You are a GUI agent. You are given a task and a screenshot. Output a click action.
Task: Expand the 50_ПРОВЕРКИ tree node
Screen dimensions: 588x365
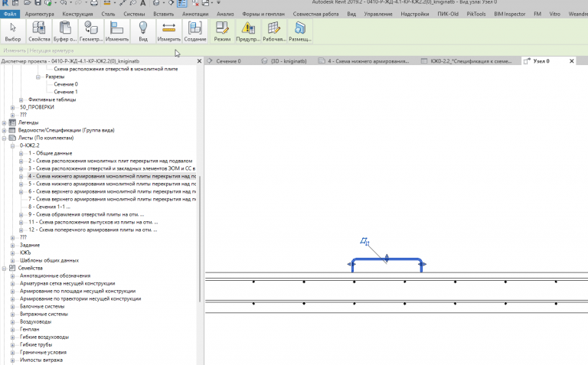[13, 107]
